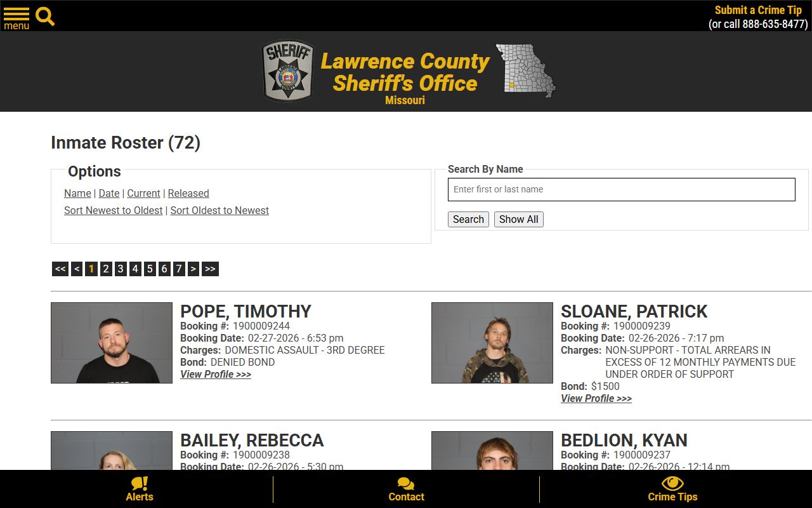Jump to last page with >> button
The image size is (812, 508).
[x=210, y=269]
